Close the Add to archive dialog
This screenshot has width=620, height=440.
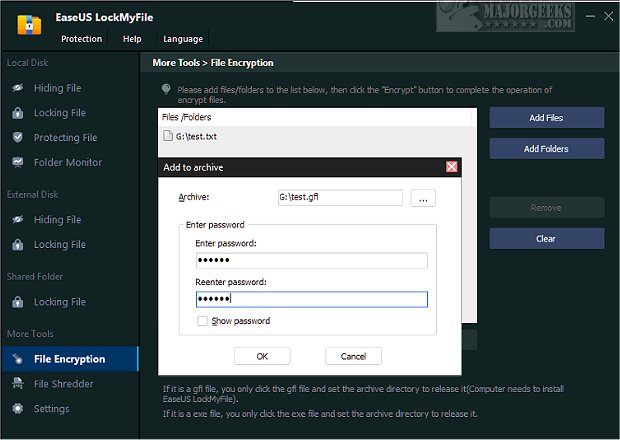click(452, 167)
